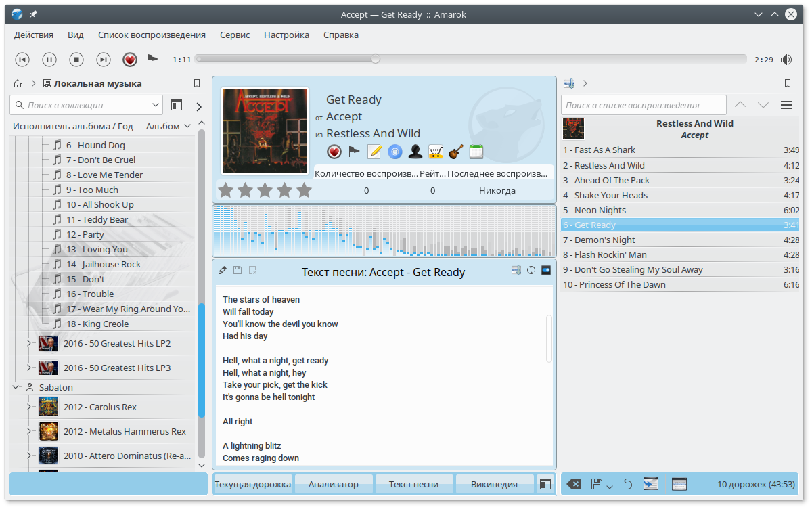Switch to the Анализатор applet
Screen dimensions: 812x509
pyautogui.click(x=334, y=484)
